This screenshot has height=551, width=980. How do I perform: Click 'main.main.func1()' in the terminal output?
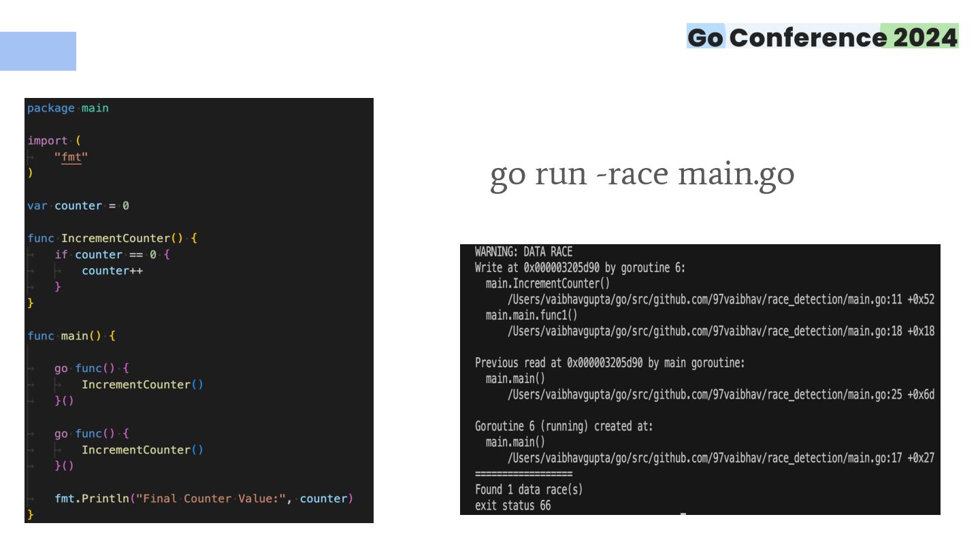pos(532,315)
